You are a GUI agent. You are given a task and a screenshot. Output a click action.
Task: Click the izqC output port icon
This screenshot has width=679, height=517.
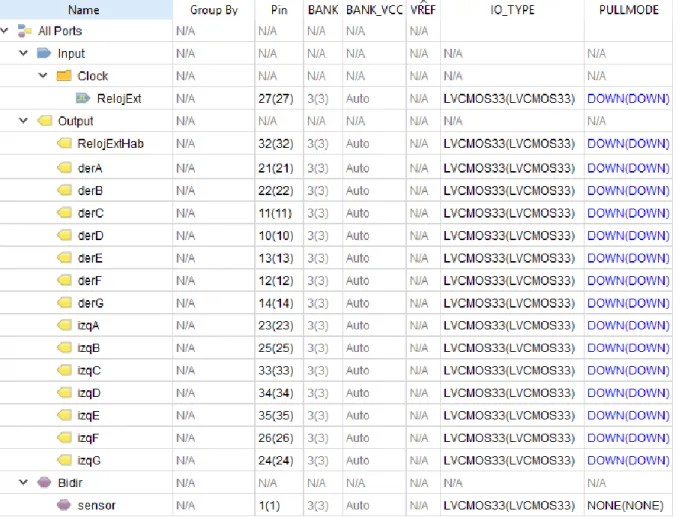(65, 370)
